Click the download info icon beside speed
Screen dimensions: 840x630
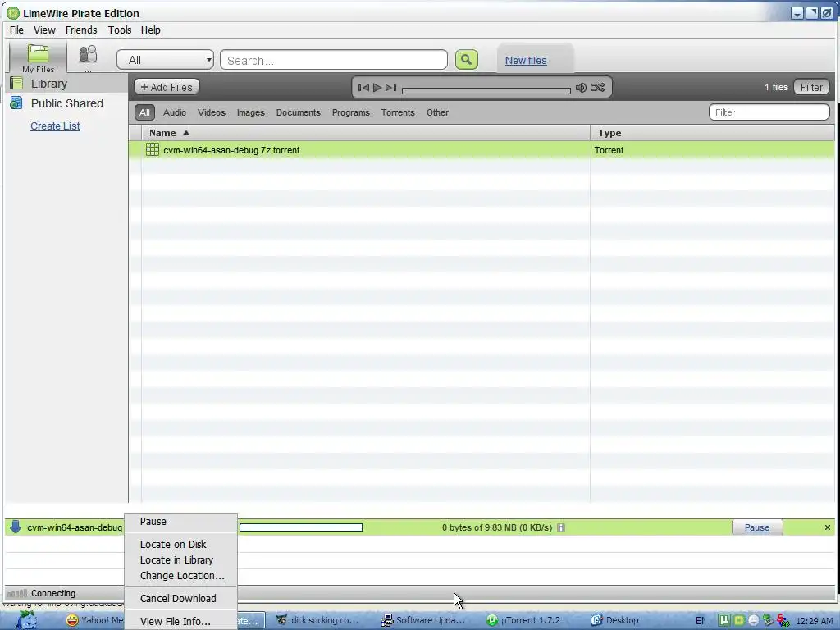pyautogui.click(x=561, y=527)
